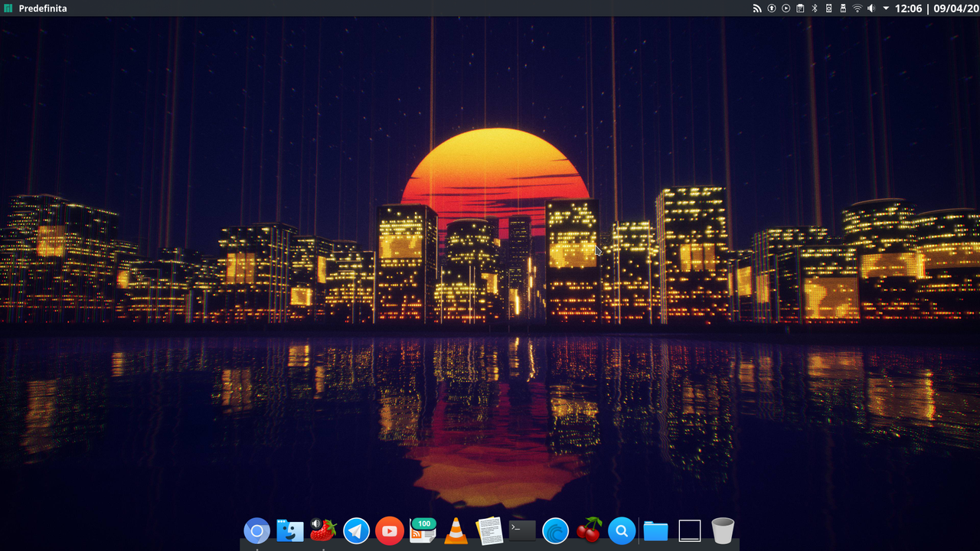Screen dimensions: 980x551
Task: Open Telegram from the dock
Action: [x=357, y=530]
